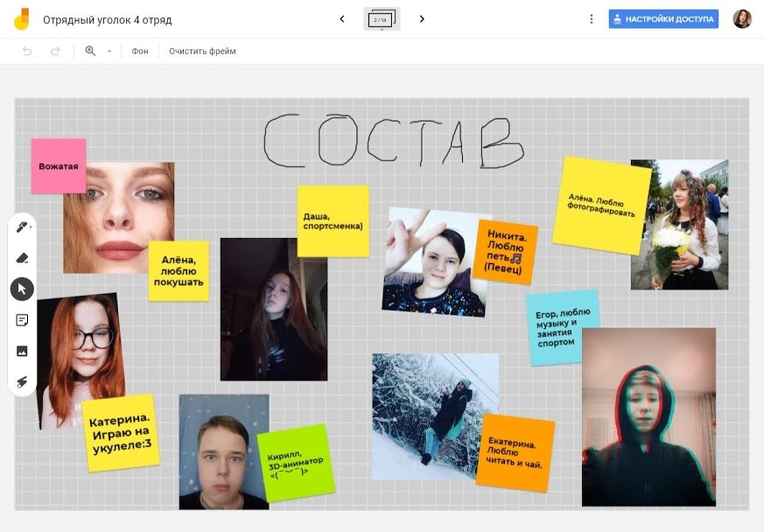Viewport: 764px width, 532px height.
Task: Select the note Алёна. Люблю фотографировать
Action: click(602, 205)
